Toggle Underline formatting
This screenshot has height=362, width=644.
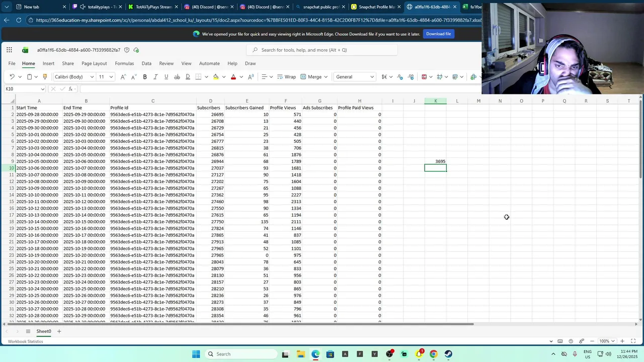tap(166, 77)
